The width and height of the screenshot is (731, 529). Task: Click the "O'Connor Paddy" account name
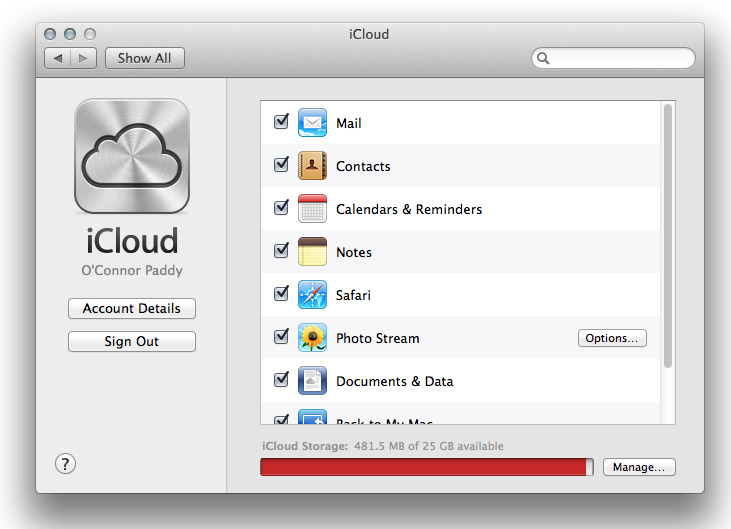tap(132, 270)
